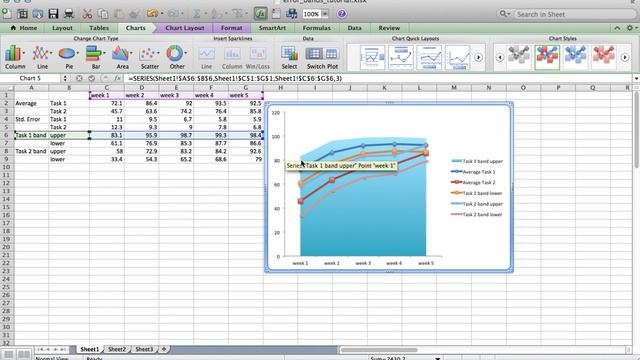Click the new workbook icon

pyautogui.click(x=7, y=14)
